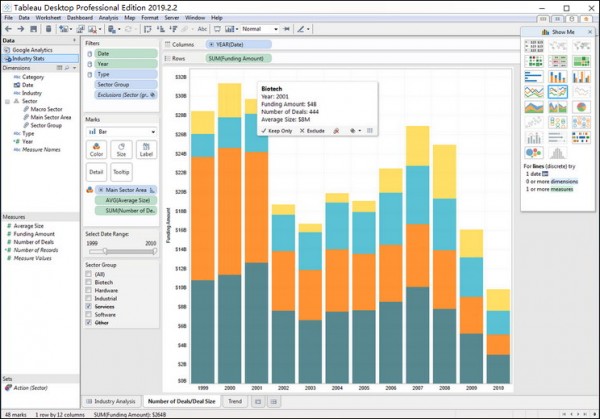
Task: Click the Detail marks card
Action: coord(96,172)
